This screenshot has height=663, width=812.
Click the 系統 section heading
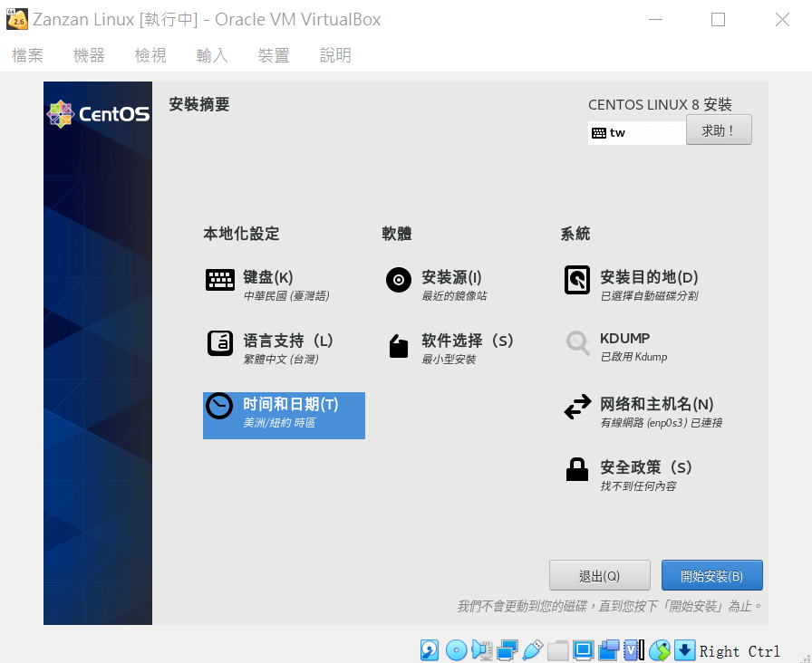[575, 234]
